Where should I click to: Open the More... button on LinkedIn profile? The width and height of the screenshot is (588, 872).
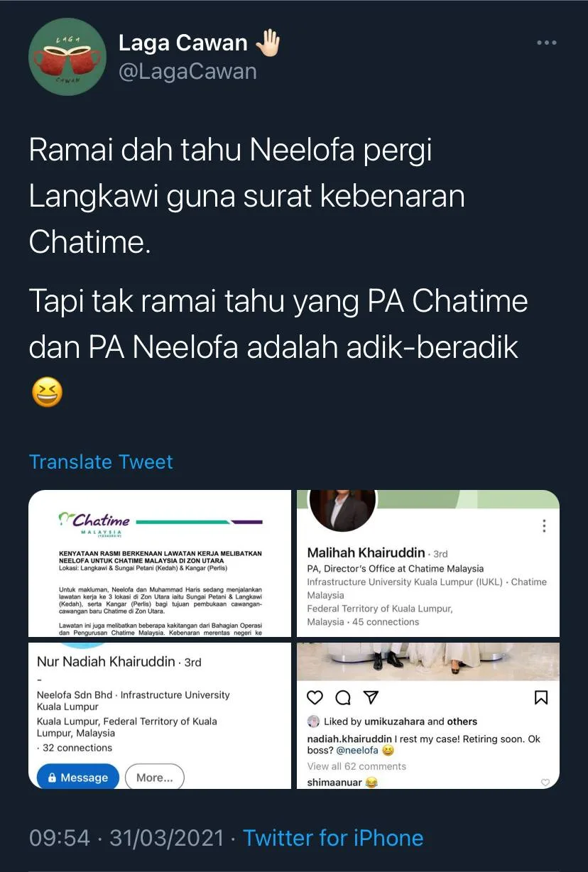(x=154, y=778)
